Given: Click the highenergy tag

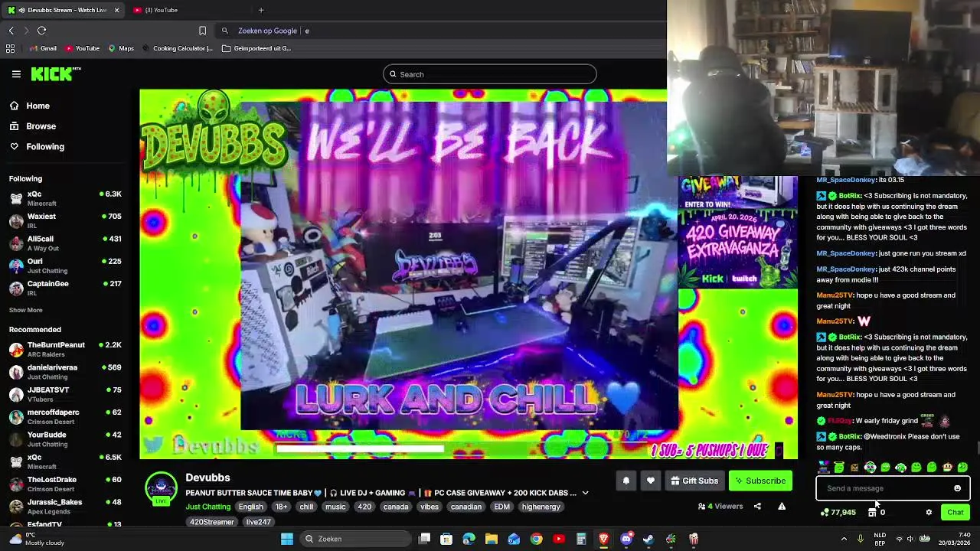Looking at the screenshot, I should coord(541,507).
